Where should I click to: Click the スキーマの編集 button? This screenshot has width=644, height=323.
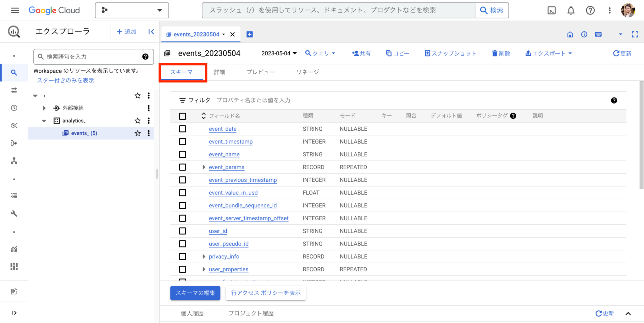tap(195, 293)
